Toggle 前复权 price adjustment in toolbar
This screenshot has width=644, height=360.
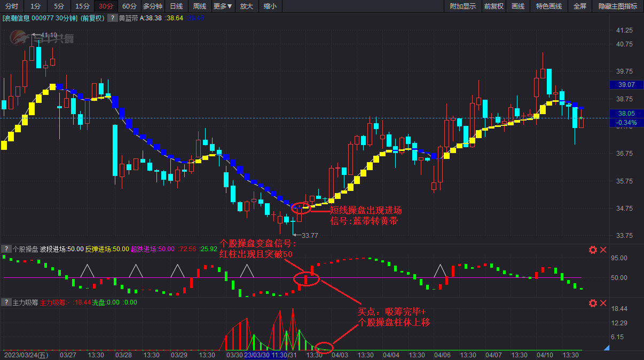tap(493, 6)
